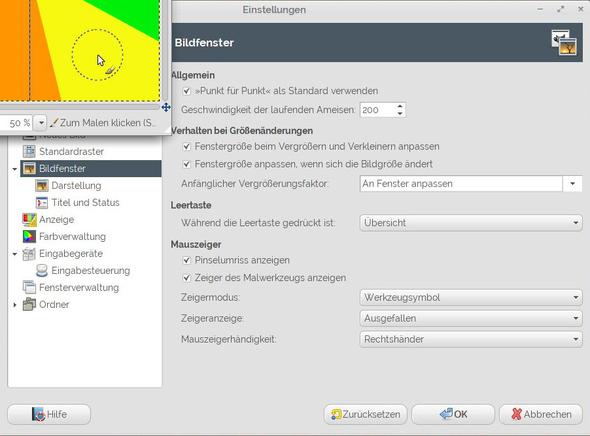
Task: Toggle »Punkt für Punkt« als Standard checkbox
Action: point(187,91)
